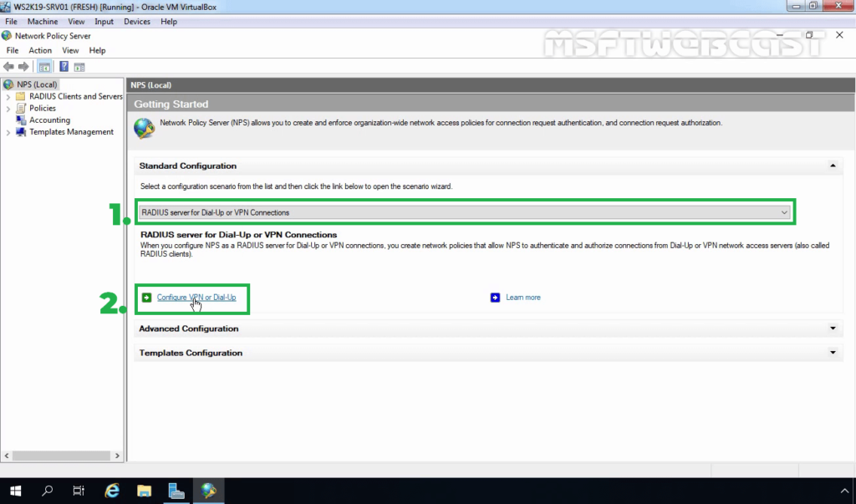Open Server Manager from taskbar

176,491
